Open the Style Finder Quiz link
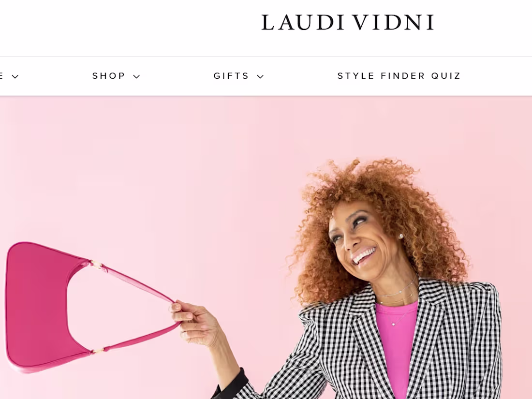The image size is (532, 399). point(399,75)
